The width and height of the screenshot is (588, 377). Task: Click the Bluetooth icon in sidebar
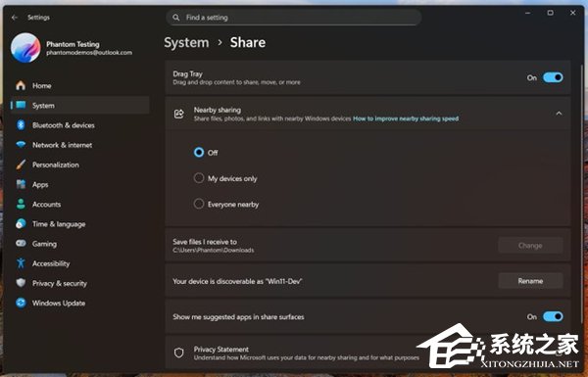tap(21, 125)
